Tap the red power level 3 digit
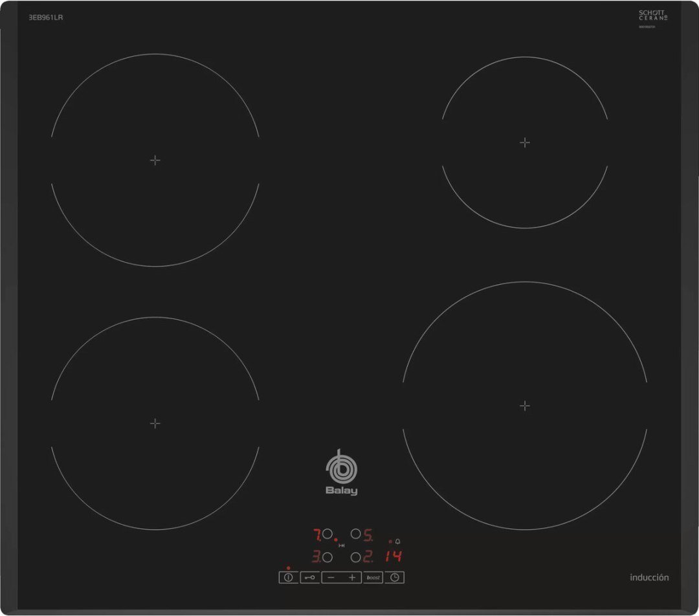699x616 pixels. pyautogui.click(x=316, y=556)
